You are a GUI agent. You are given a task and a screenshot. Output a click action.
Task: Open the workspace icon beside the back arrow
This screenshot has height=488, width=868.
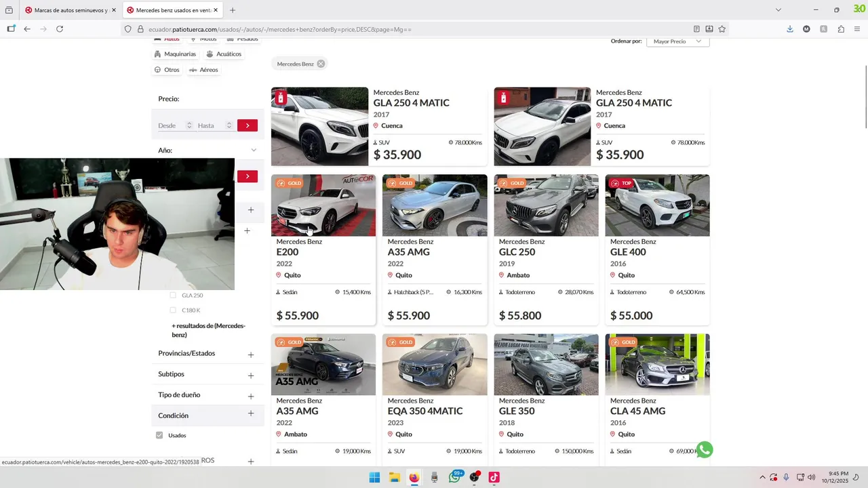pyautogui.click(x=11, y=29)
